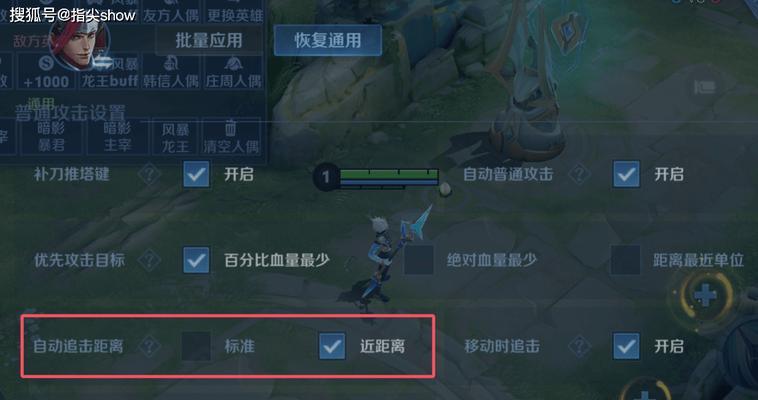
Task: Open help icon beside 自动普通攻击
Action: coord(580,174)
